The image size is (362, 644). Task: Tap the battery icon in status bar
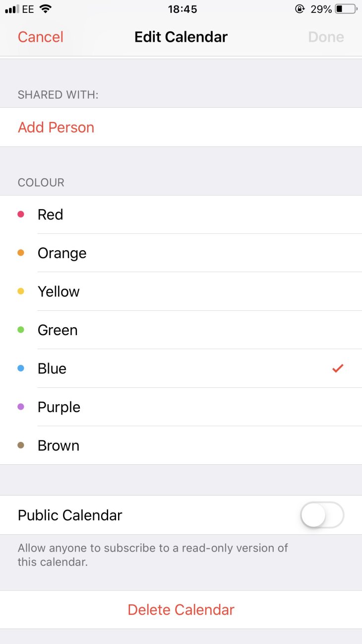coord(346,9)
